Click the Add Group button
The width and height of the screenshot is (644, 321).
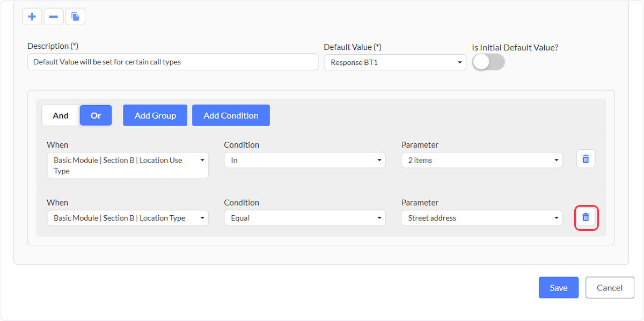click(155, 115)
